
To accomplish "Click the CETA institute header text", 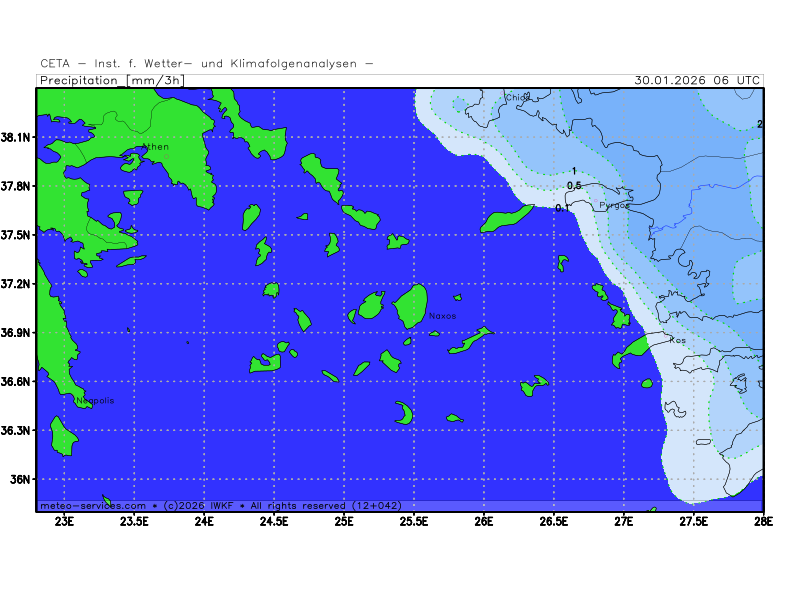I will (x=207, y=63).
